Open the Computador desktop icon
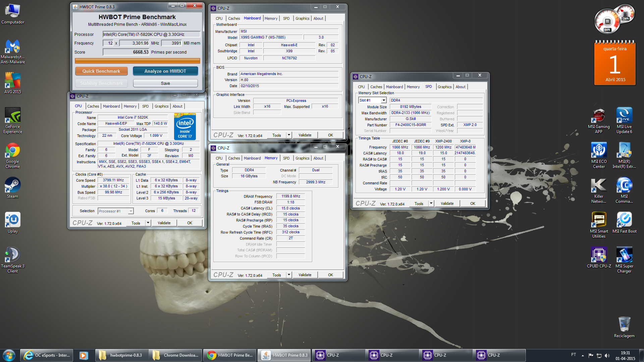The height and width of the screenshot is (362, 644). 13,14
